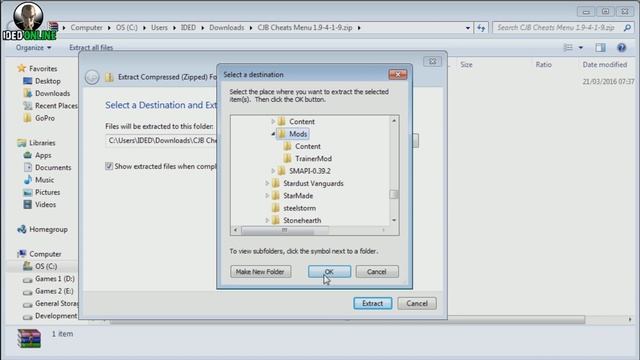Expand the StarMade folder

(267, 196)
